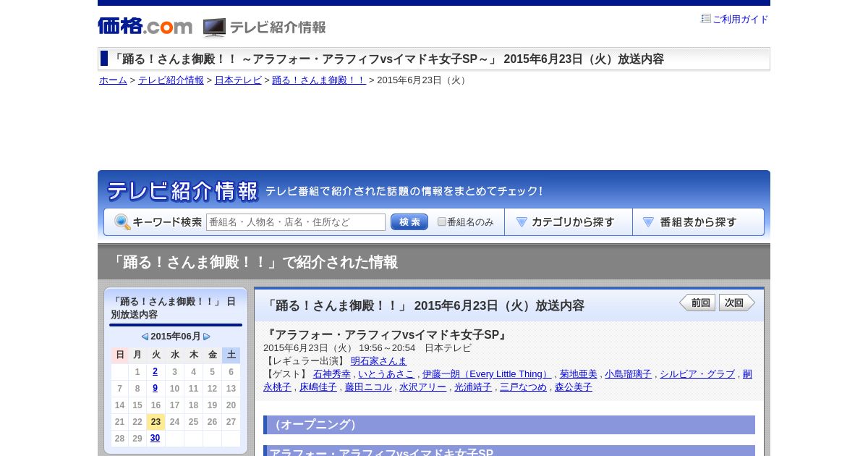Click the heading 『アラフォー・アラフィフvsイマドキ女子SP』
This screenshot has width=868, height=456.
[387, 334]
